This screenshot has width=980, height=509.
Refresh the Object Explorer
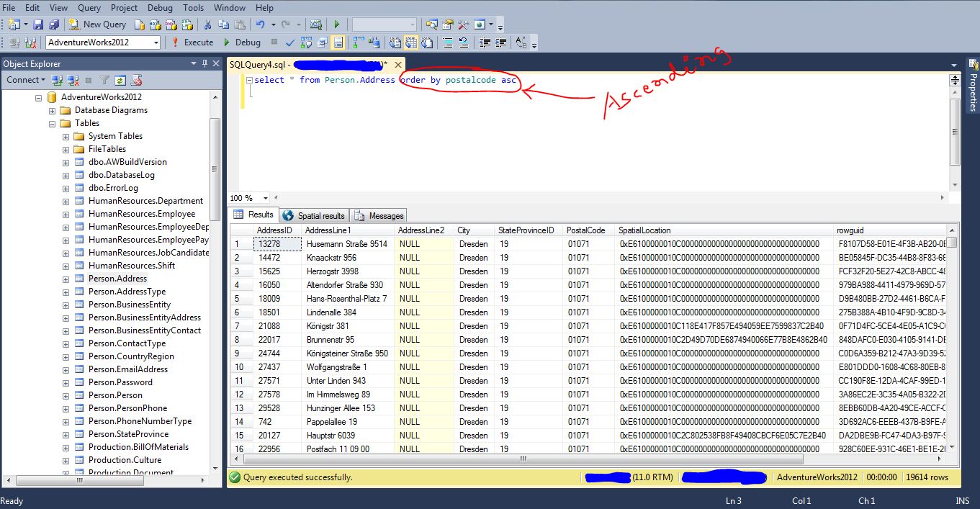(x=120, y=79)
